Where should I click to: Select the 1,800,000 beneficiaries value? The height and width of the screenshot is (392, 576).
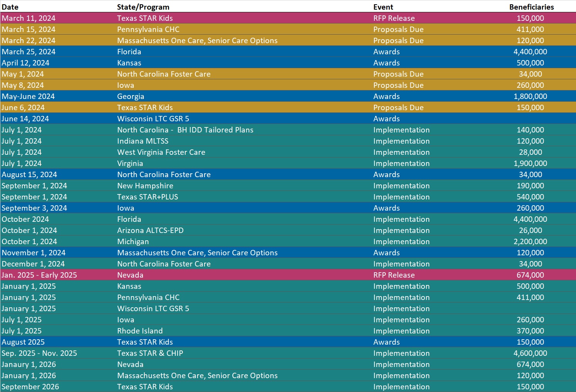point(530,96)
